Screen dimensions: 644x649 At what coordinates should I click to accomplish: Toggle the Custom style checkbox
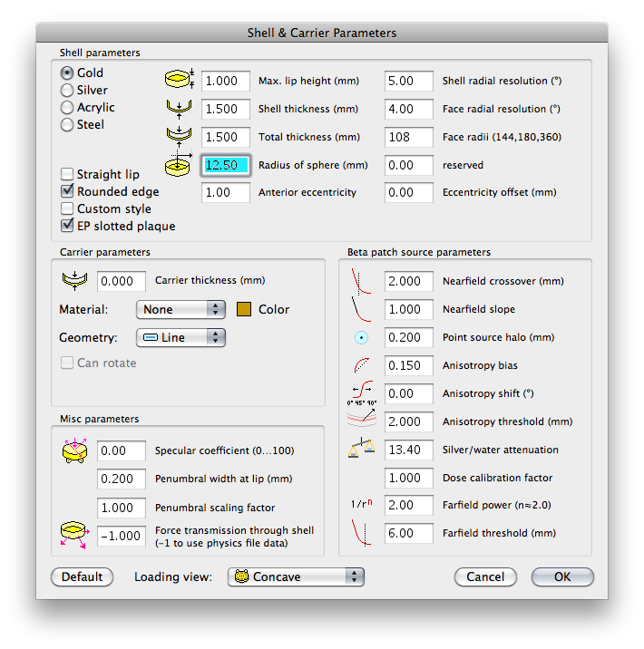(x=67, y=208)
